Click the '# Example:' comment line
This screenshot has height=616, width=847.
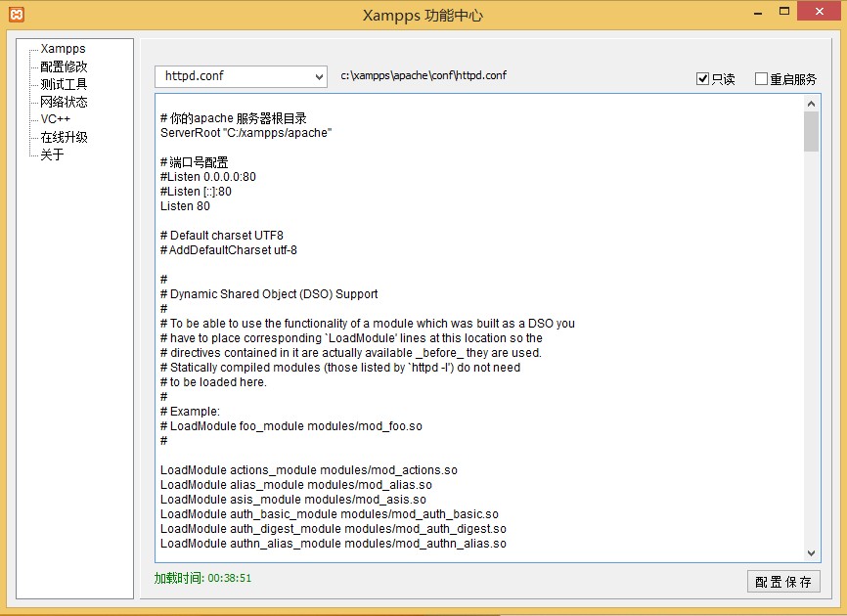point(190,412)
